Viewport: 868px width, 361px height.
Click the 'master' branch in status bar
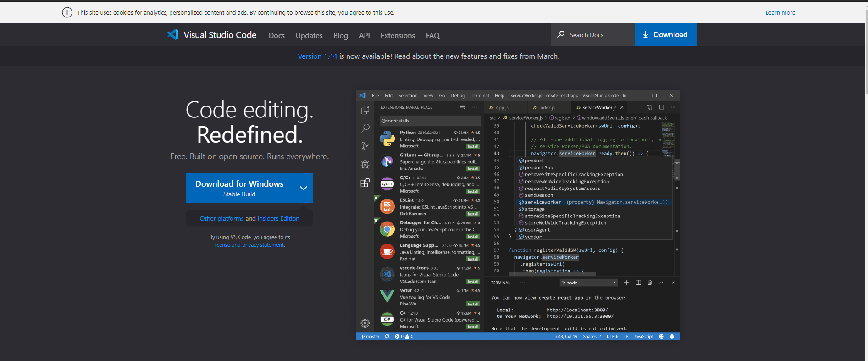pyautogui.click(x=370, y=336)
